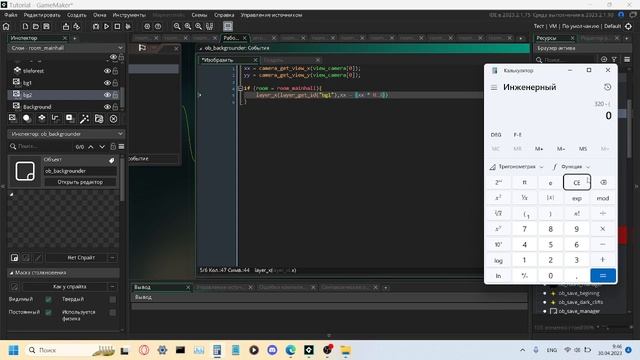Add a new asset layer icon
Viewport: 640px width, 360px height.
pos(70,118)
